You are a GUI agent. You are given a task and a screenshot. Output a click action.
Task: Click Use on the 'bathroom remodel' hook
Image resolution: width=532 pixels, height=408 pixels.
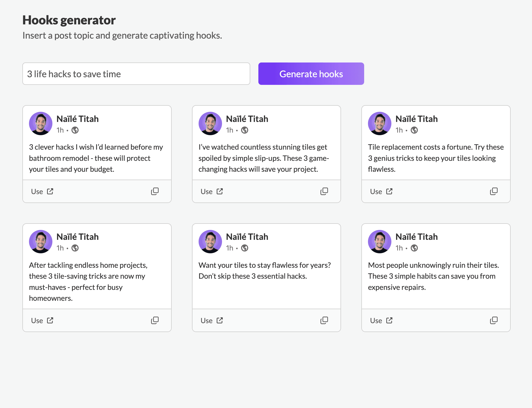click(x=42, y=192)
